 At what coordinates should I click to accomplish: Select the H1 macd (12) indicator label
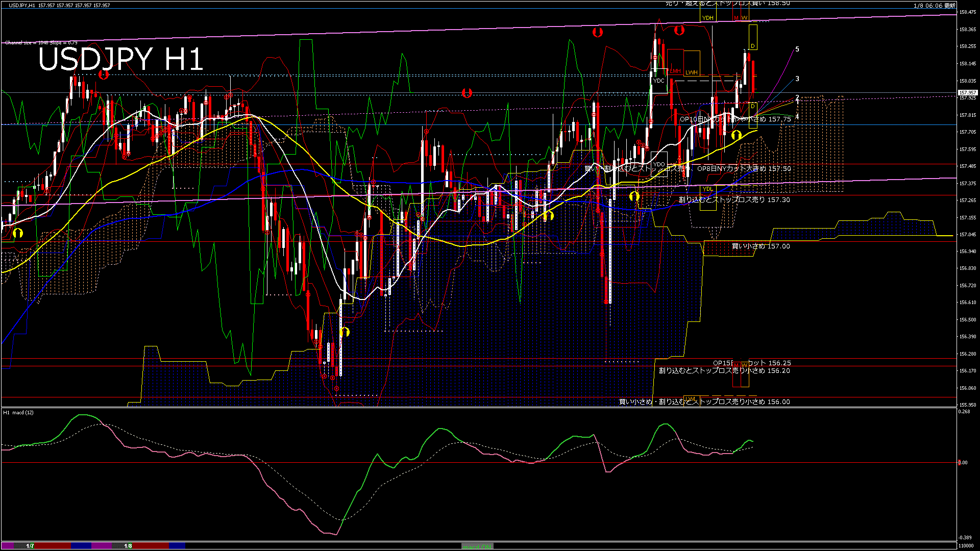pos(18,412)
